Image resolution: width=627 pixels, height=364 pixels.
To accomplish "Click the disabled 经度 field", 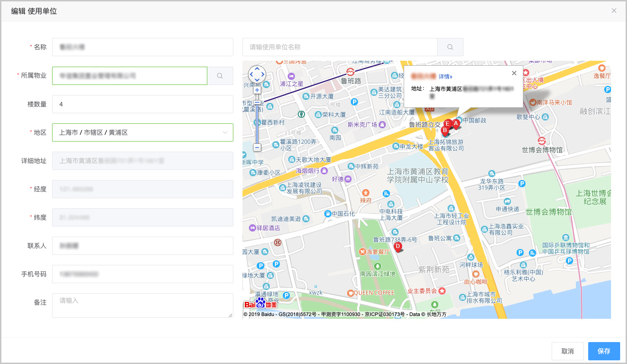I will [x=142, y=189].
